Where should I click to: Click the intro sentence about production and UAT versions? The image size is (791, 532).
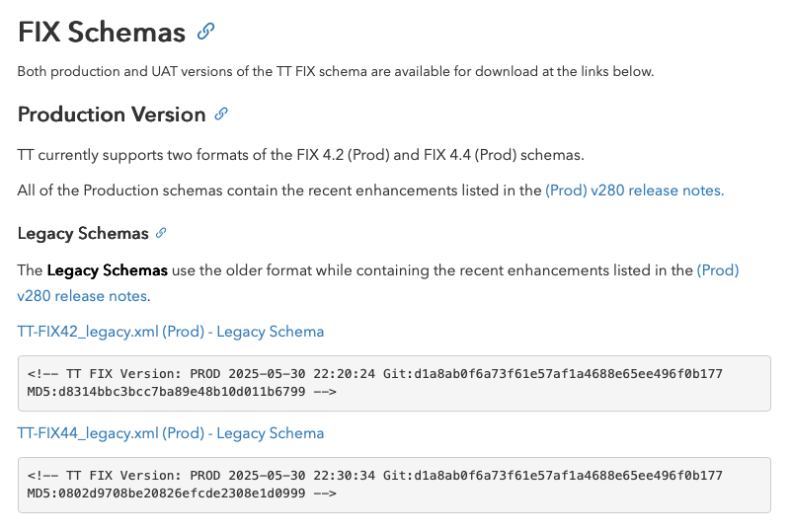coord(336,72)
